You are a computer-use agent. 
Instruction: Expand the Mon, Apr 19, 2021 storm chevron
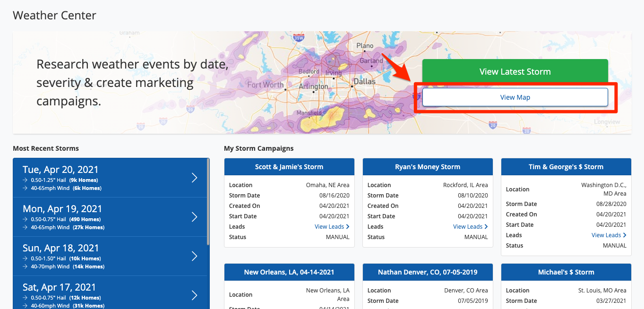pyautogui.click(x=194, y=217)
